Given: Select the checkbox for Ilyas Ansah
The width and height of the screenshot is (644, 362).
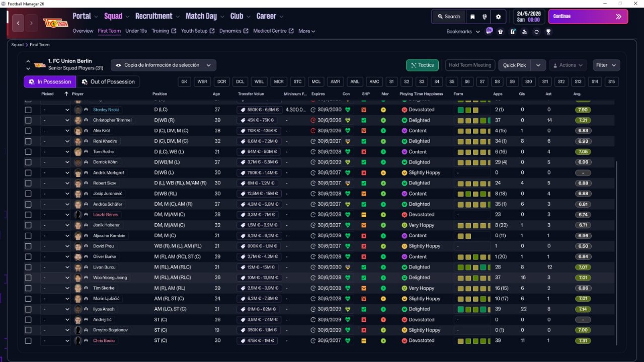Looking at the screenshot, I should pyautogui.click(x=28, y=309).
